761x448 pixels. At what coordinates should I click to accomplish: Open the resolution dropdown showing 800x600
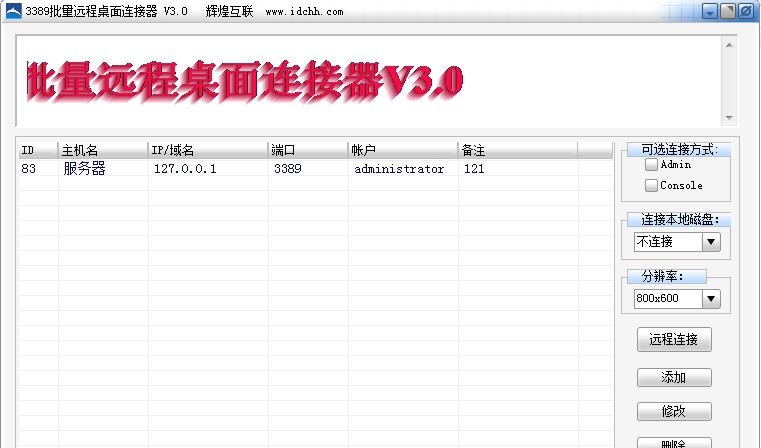tap(677, 299)
